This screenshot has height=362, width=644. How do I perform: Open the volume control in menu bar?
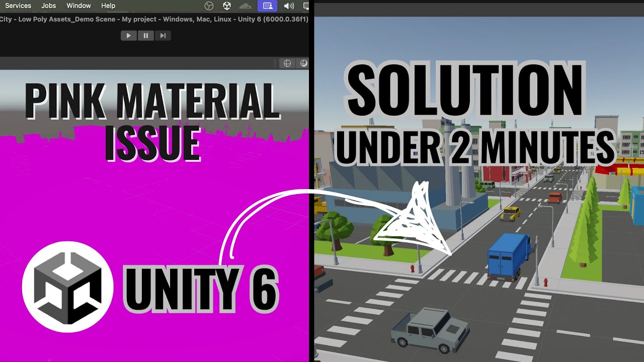tap(289, 6)
